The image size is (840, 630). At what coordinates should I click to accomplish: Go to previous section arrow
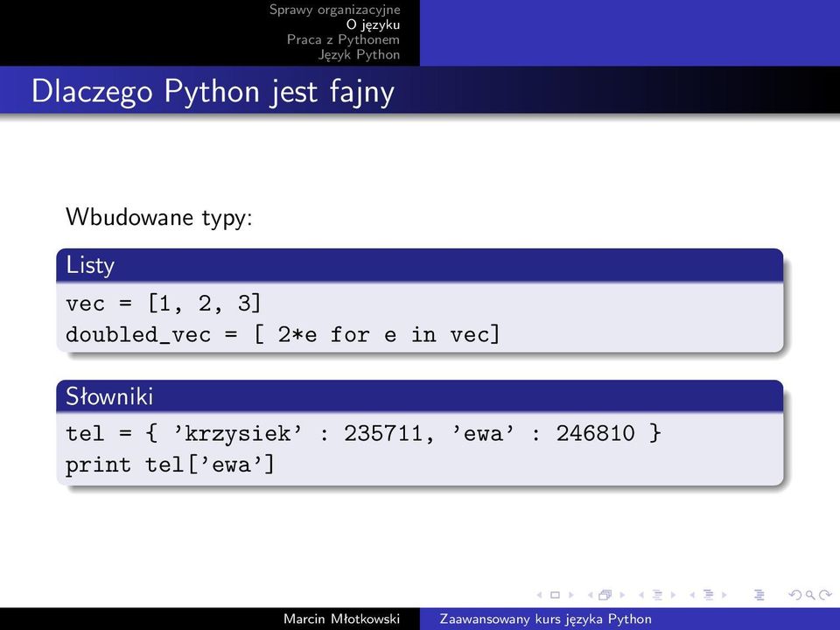[x=692, y=595]
